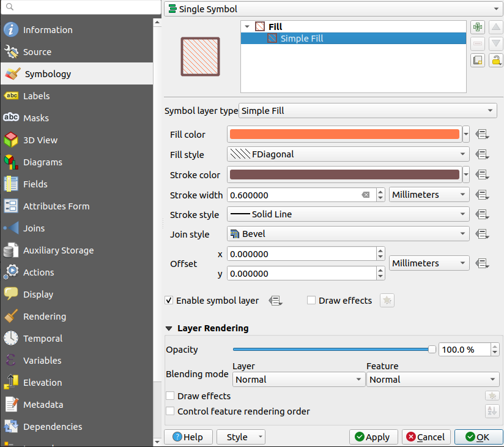Open the Symbol layer type dropdown
The width and height of the screenshot is (504, 447).
[x=368, y=111]
